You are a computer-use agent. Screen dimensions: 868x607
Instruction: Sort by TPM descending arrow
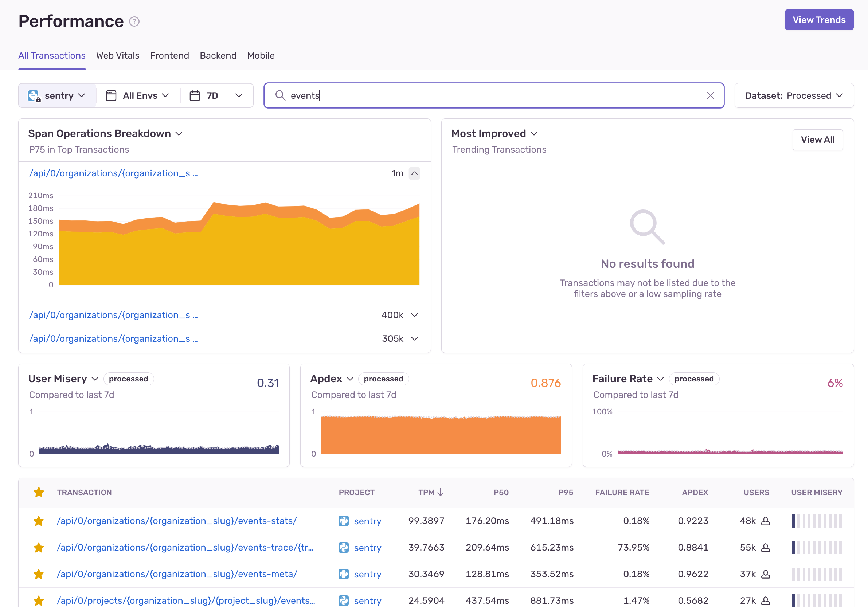pyautogui.click(x=441, y=493)
